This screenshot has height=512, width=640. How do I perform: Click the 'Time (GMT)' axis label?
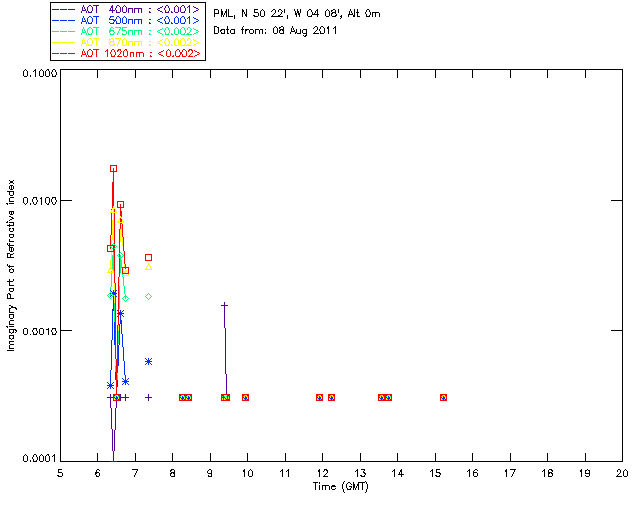pyautogui.click(x=341, y=487)
